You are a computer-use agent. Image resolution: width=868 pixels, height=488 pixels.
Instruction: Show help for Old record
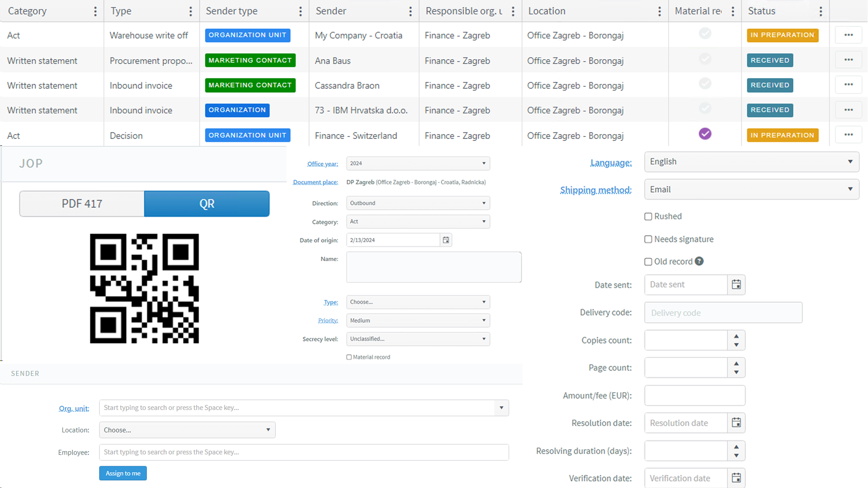tap(699, 261)
